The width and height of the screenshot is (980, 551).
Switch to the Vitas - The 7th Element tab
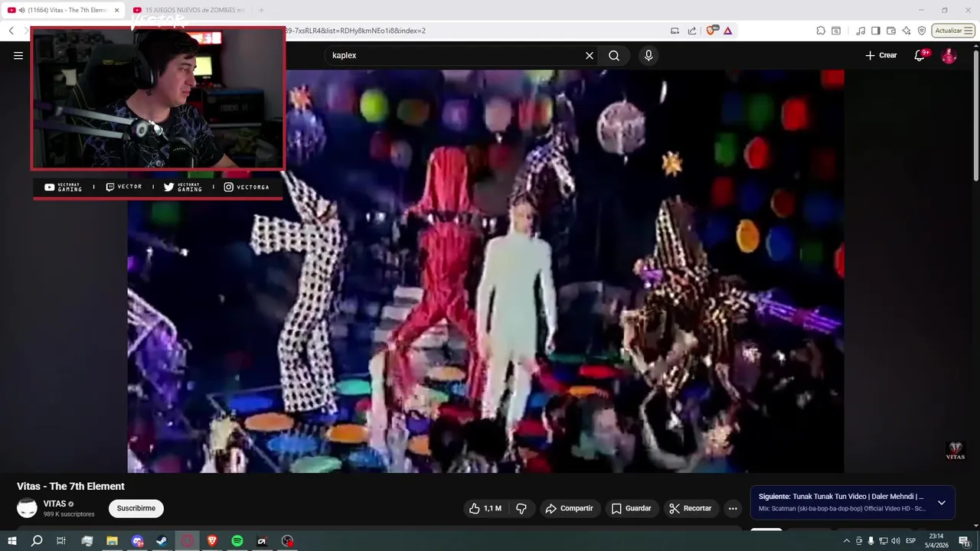[x=61, y=10]
